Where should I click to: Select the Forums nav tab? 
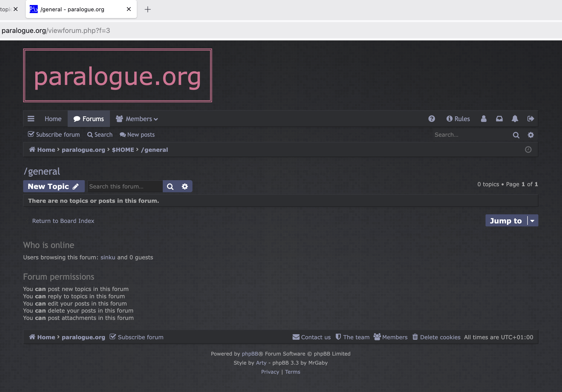click(89, 119)
